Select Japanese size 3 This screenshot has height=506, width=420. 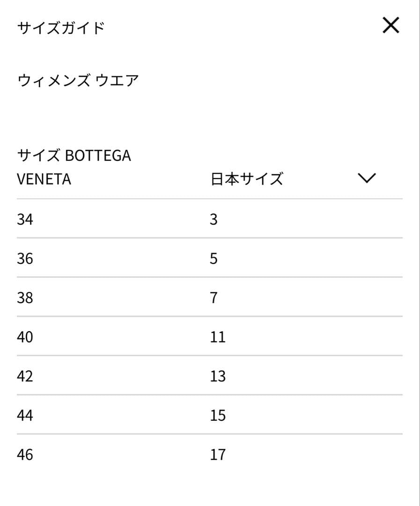[214, 219]
